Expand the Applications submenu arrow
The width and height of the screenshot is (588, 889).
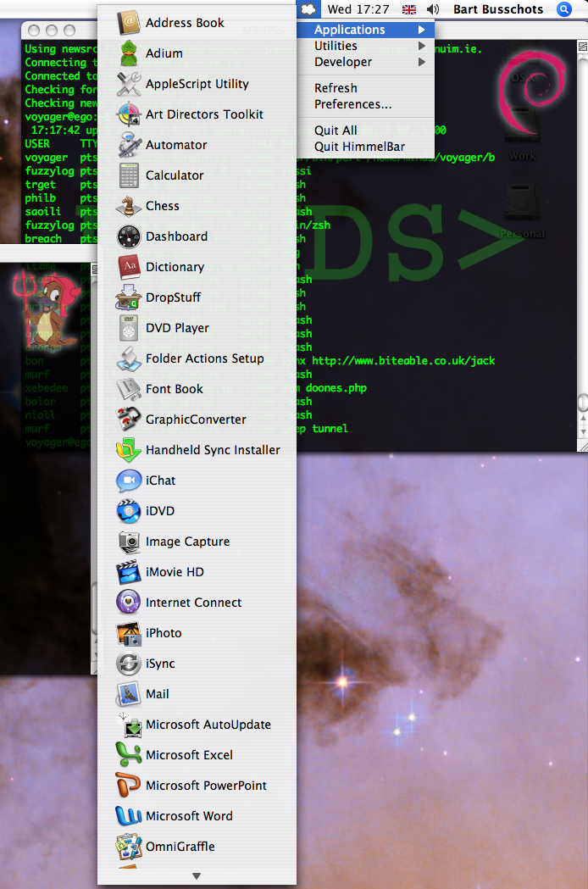(x=421, y=30)
